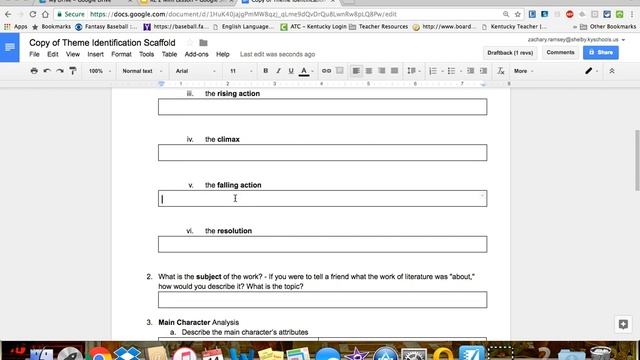This screenshot has width=640, height=360.
Task: Apply a numbered list
Action: click(433, 71)
